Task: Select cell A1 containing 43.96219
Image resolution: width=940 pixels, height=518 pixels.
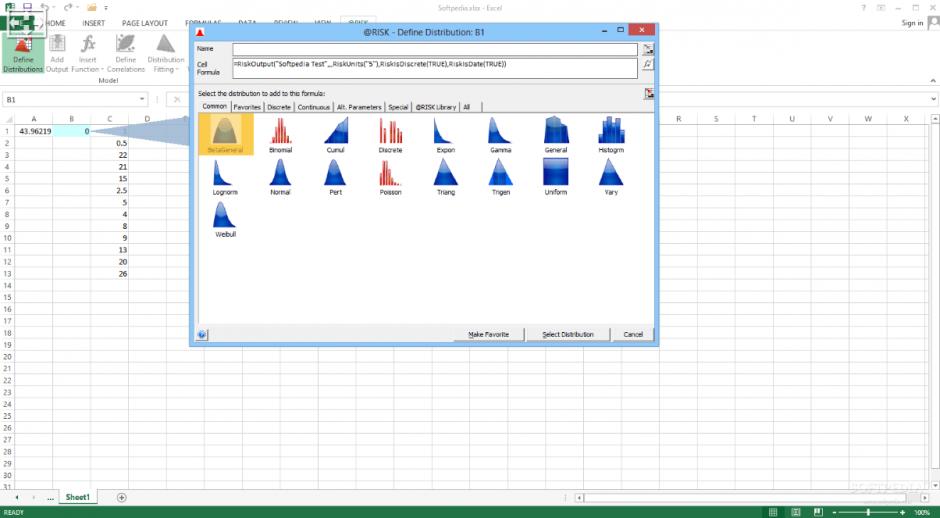Action: point(34,131)
